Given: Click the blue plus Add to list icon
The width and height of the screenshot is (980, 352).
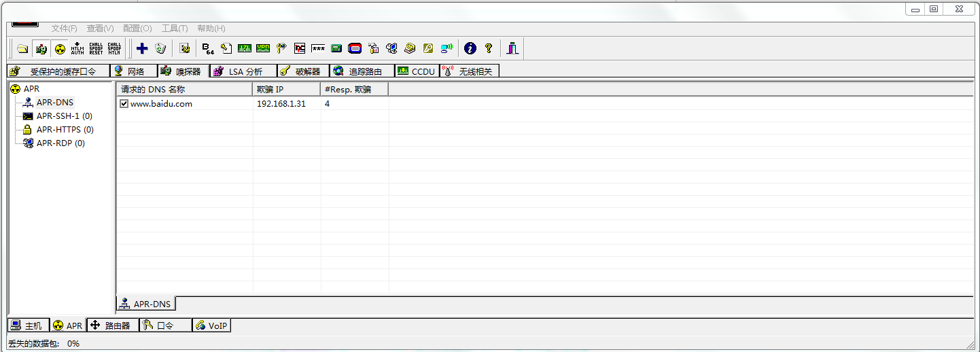Looking at the screenshot, I should pos(142,48).
